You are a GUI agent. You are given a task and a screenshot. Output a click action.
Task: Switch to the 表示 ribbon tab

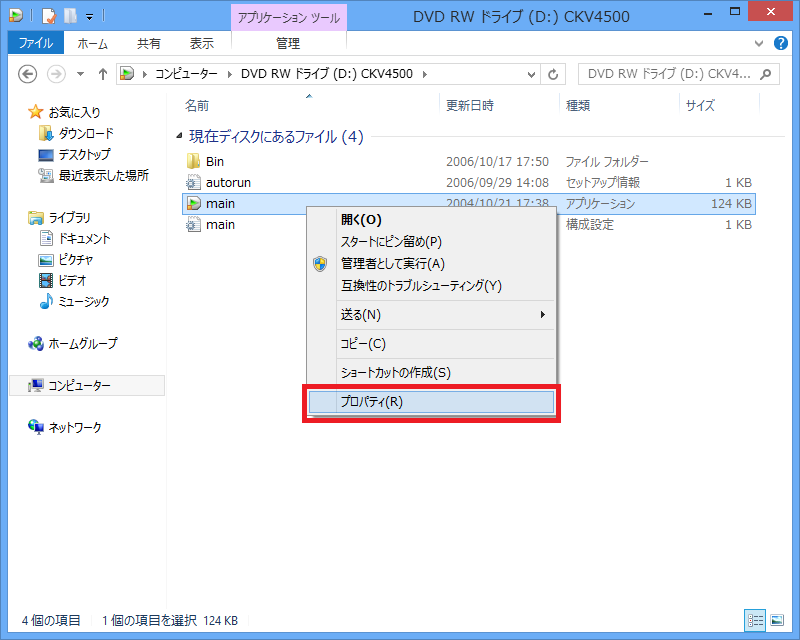201,44
